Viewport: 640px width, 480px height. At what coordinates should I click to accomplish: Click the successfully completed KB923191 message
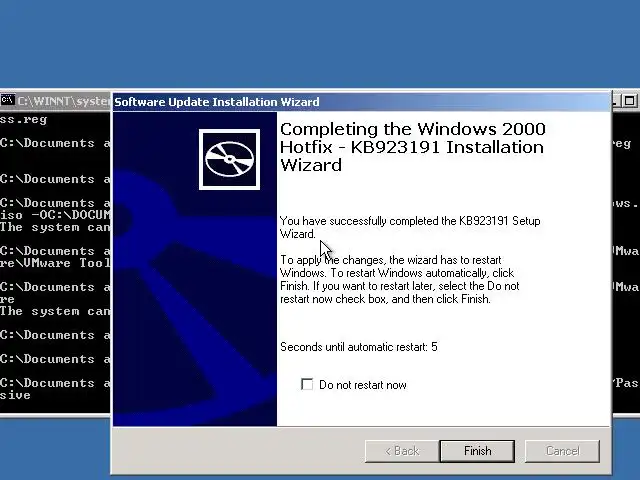410,227
